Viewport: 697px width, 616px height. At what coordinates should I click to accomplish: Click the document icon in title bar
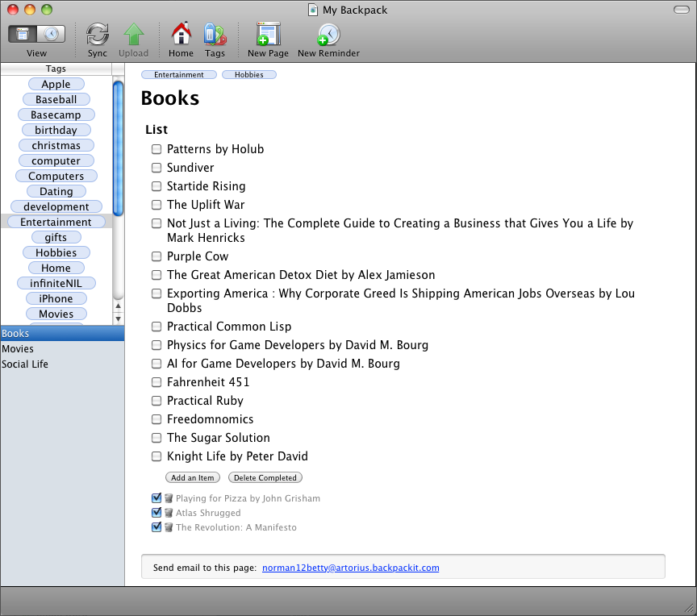313,10
